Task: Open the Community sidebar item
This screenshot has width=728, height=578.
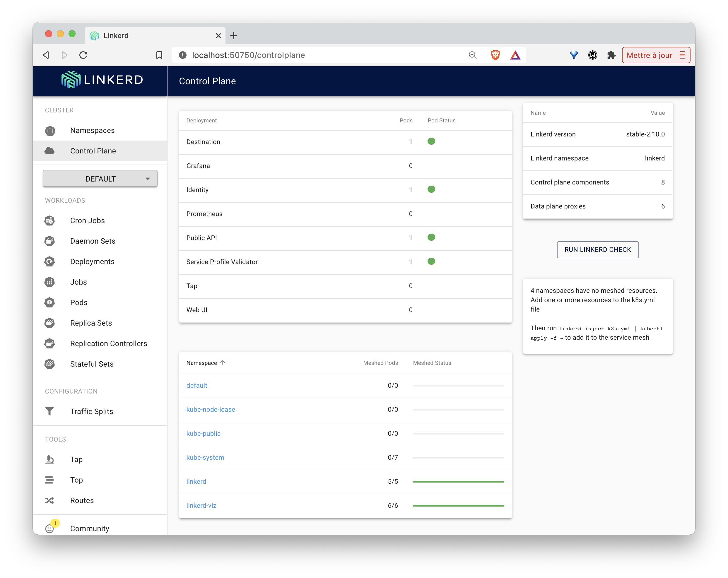Action: click(100, 529)
